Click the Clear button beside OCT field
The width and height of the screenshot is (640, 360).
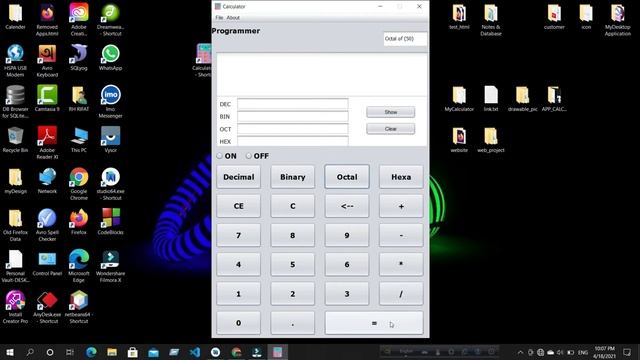391,129
